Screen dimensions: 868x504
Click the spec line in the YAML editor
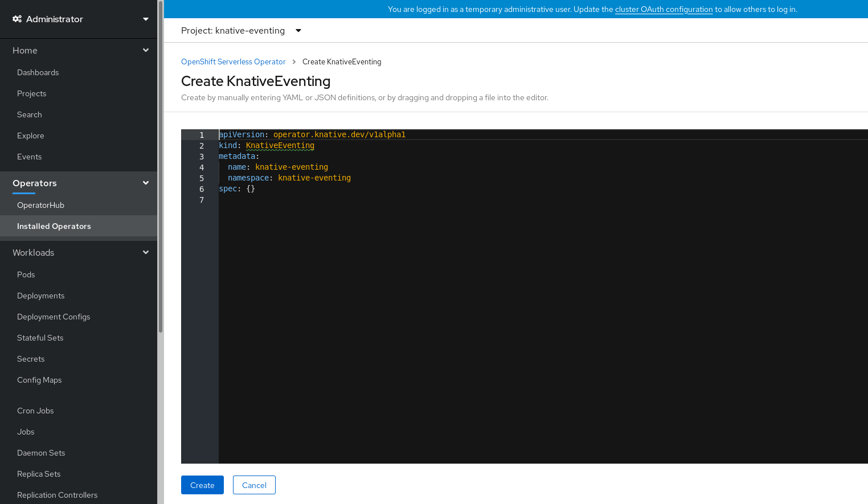click(x=237, y=189)
